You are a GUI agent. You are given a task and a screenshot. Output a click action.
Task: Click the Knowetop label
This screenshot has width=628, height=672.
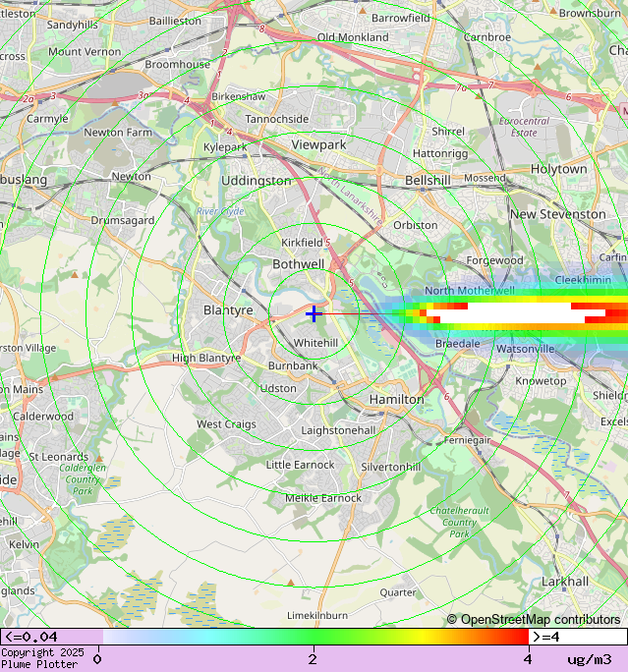point(541,381)
